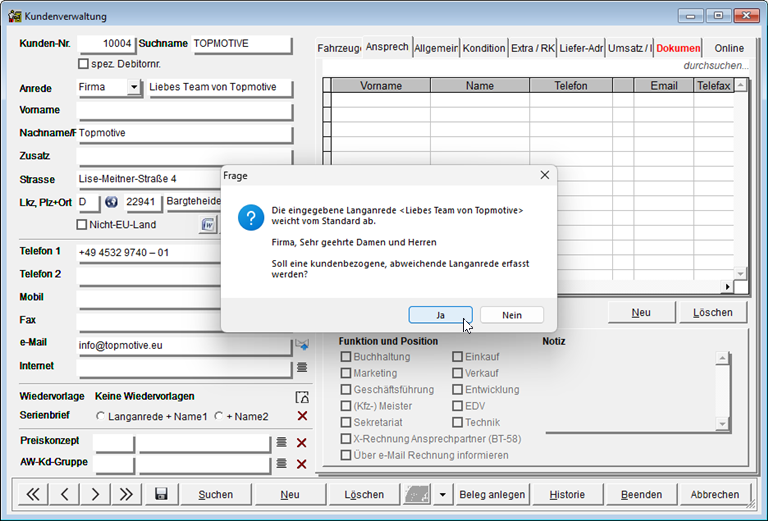Click the Telefon column header
768x521 pixels.
pyautogui.click(x=571, y=85)
